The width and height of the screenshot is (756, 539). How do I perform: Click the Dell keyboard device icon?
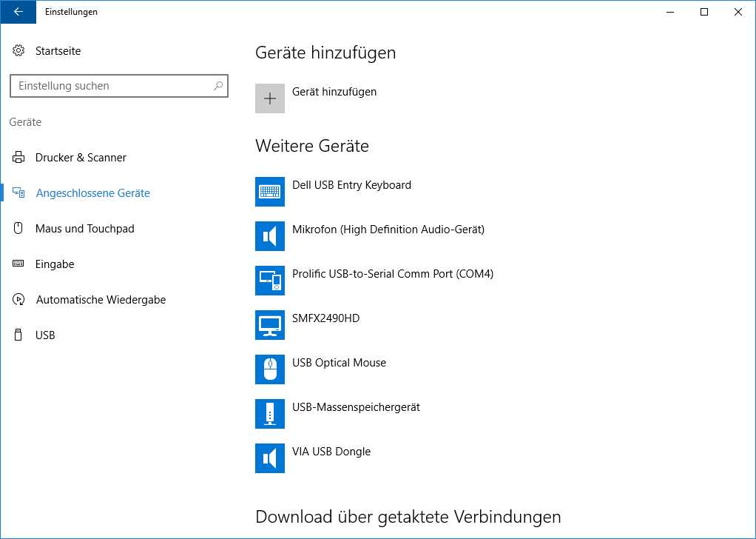coord(270,192)
